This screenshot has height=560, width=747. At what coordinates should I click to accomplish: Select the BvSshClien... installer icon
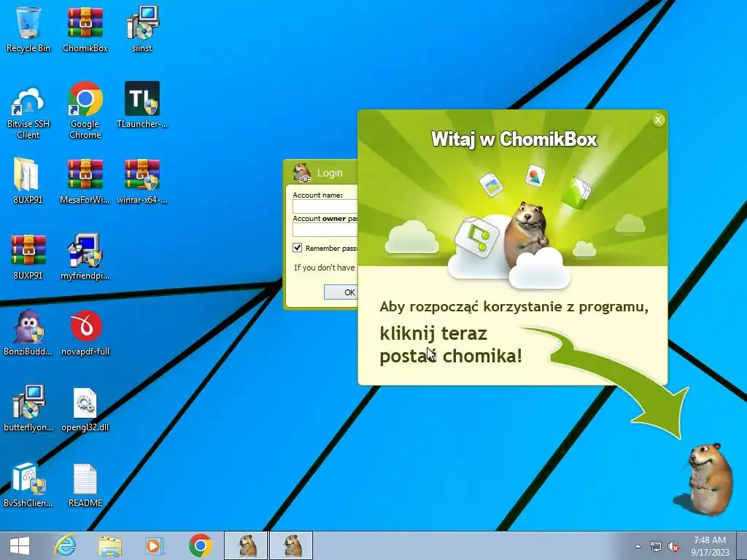click(28, 484)
